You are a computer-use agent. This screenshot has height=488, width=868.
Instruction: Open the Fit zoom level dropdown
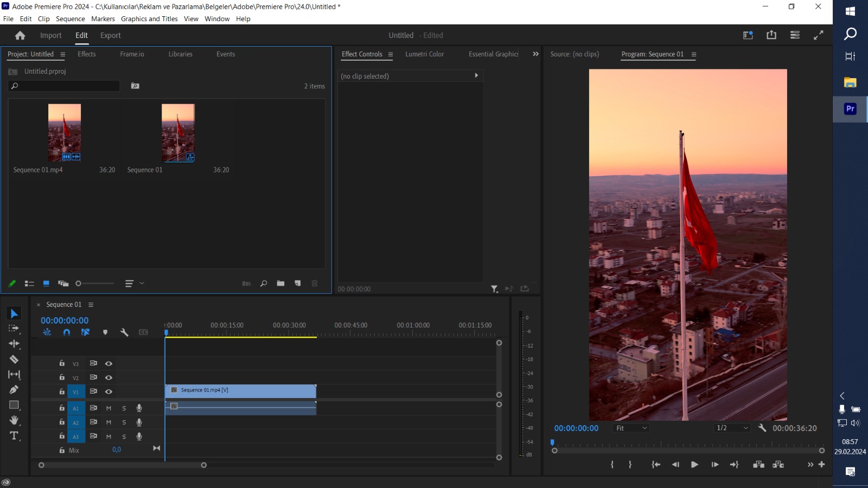631,428
